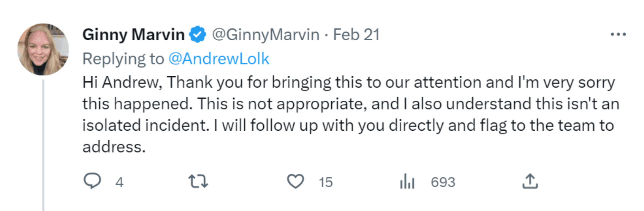Click the Ginny Marvin display name

click(x=134, y=34)
